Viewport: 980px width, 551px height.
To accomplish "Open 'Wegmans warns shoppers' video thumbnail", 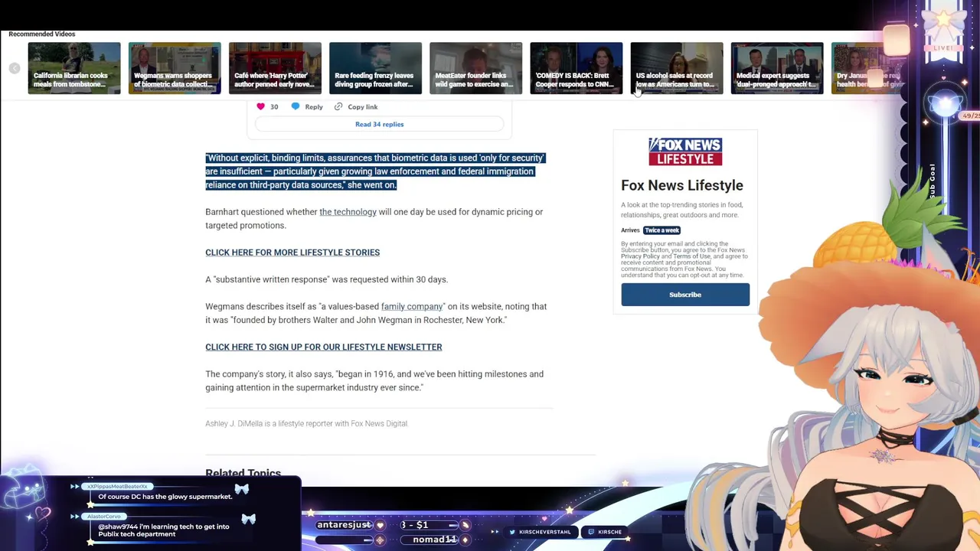I will (175, 68).
